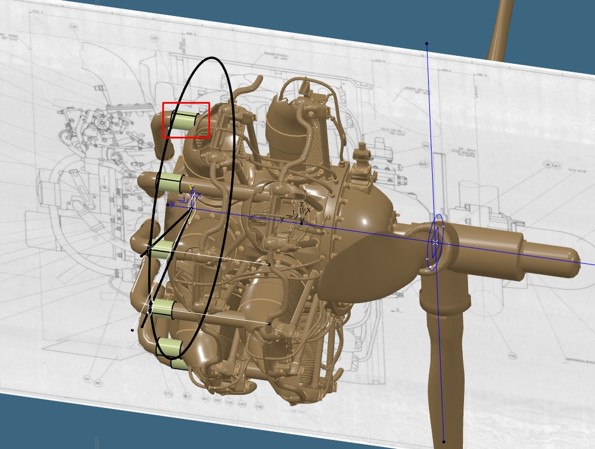Pick the black point at bottom of blue line
Screen dimensions: 595x449
tap(444, 441)
